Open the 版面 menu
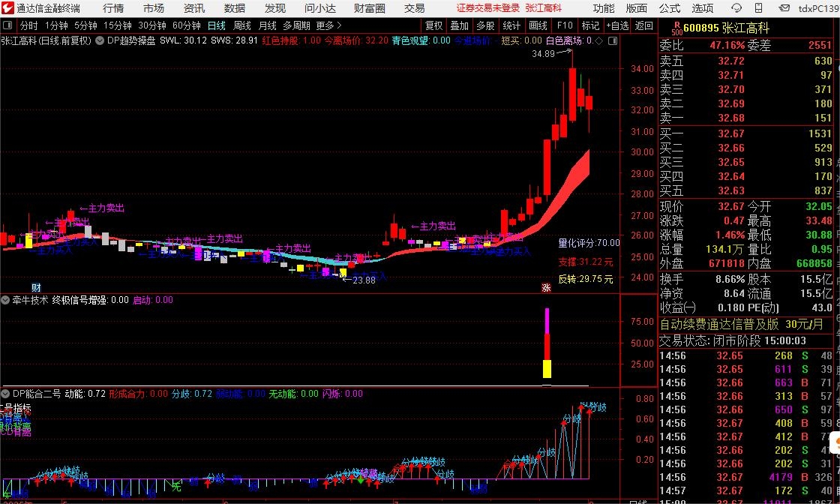The width and height of the screenshot is (840, 504). coord(637,8)
